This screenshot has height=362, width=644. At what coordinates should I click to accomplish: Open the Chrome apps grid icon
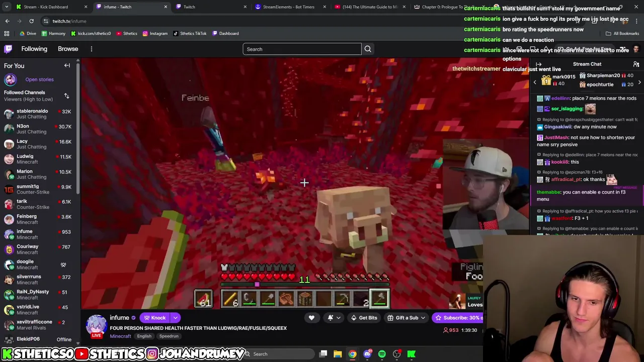7,33
